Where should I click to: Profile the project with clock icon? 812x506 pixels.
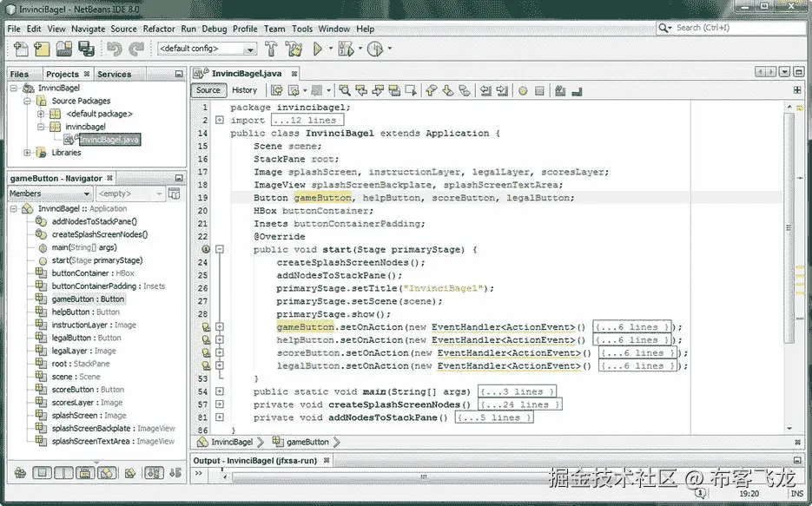pyautogui.click(x=375, y=49)
